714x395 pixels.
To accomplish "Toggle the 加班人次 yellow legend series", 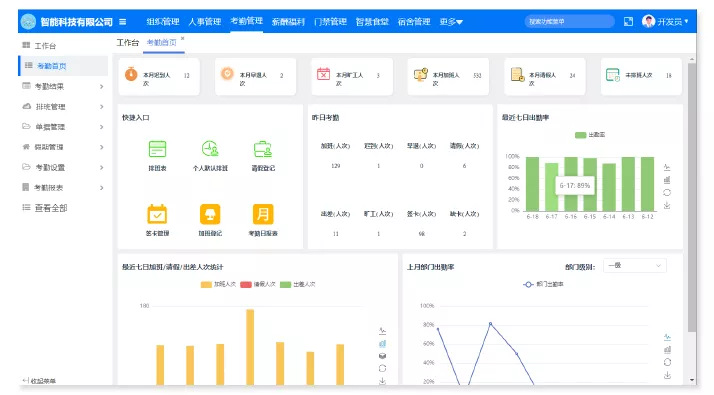I will (218, 284).
